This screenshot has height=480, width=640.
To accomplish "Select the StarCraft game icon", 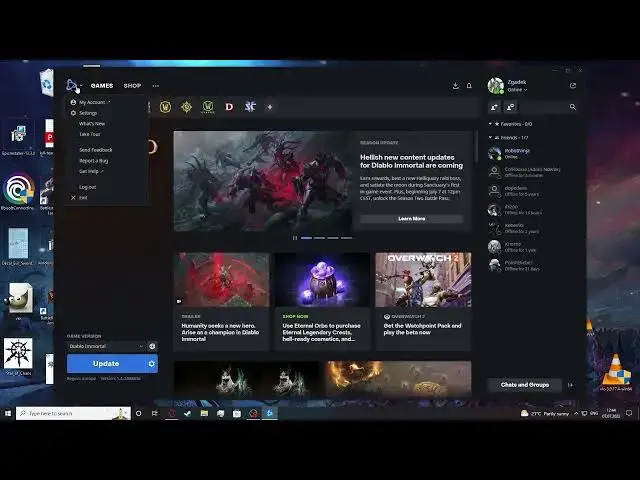I will point(250,107).
